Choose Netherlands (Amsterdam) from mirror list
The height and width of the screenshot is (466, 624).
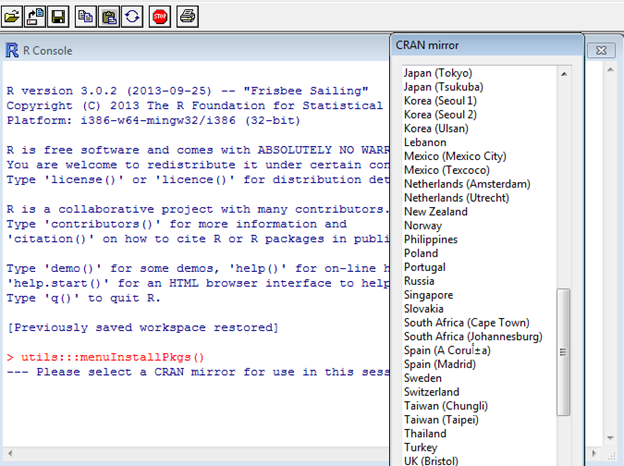[467, 184]
